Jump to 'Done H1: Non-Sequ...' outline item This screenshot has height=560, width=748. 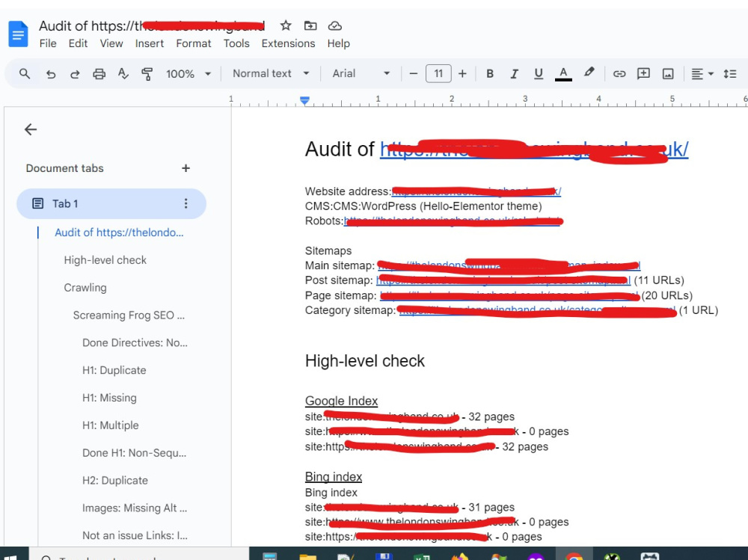coord(134,452)
